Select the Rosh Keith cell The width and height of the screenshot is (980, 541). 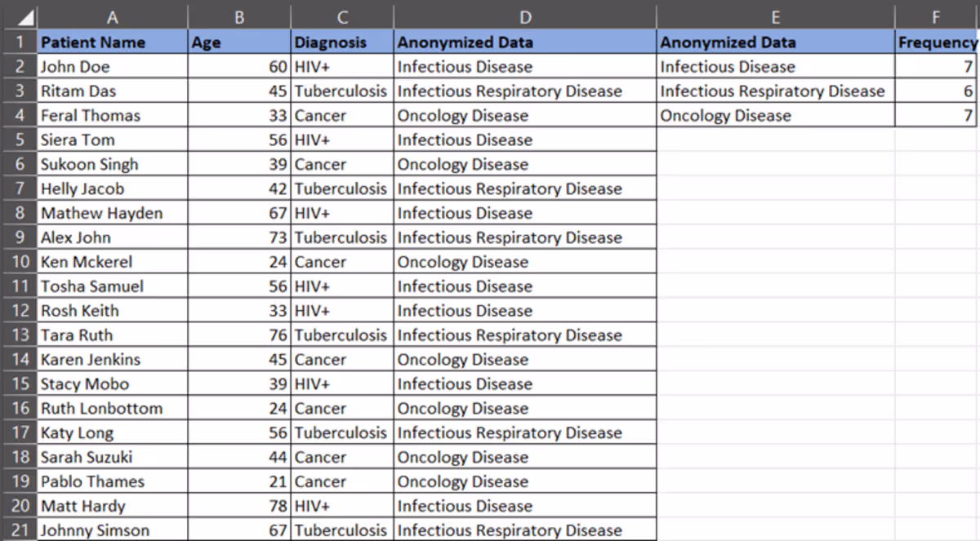[113, 311]
